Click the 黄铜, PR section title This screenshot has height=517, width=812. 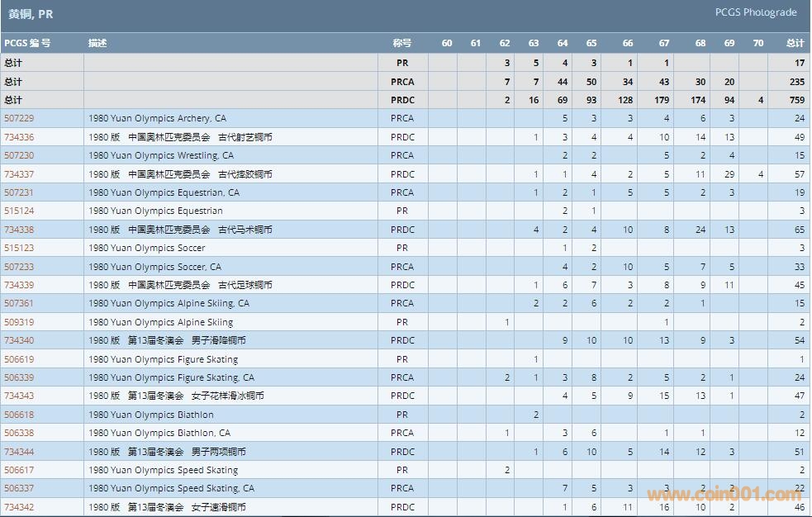tap(31, 14)
